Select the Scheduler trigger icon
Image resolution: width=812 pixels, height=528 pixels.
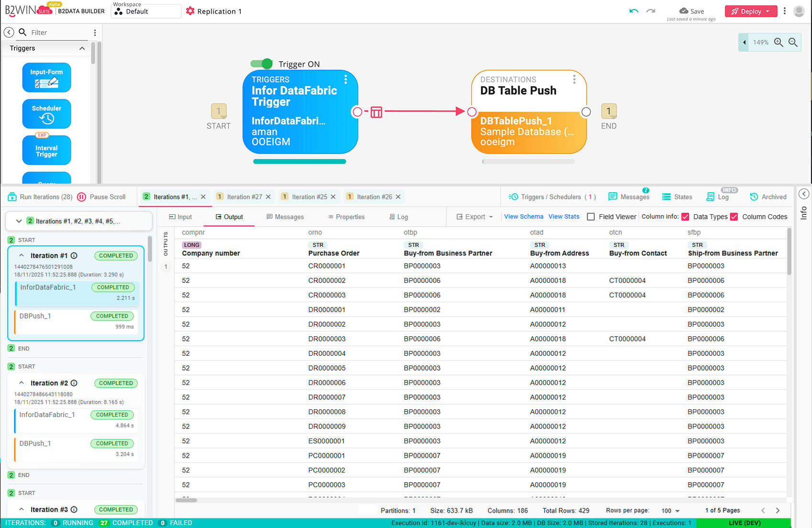click(46, 114)
